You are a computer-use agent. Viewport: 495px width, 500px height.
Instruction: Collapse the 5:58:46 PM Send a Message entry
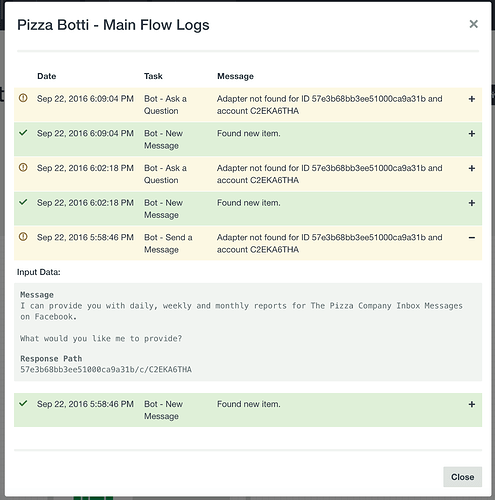tap(472, 238)
